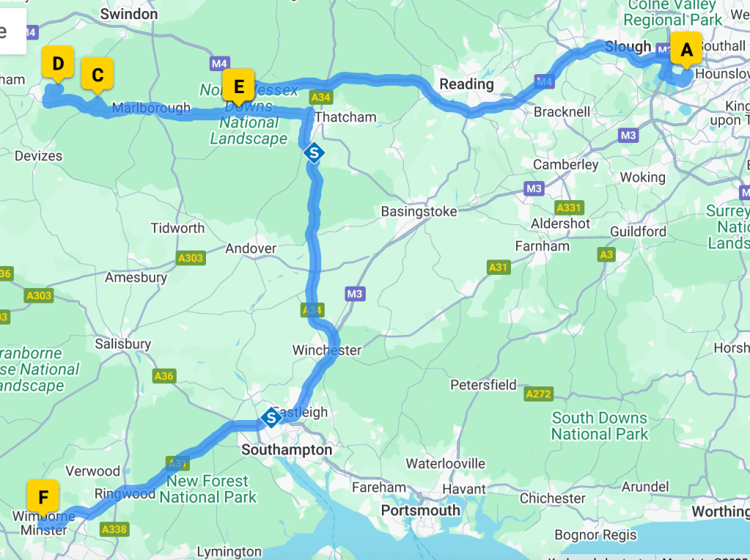Image resolution: width=750 pixels, height=560 pixels.
Task: Click the A272 road badge near Petersfield
Action: coord(539,394)
